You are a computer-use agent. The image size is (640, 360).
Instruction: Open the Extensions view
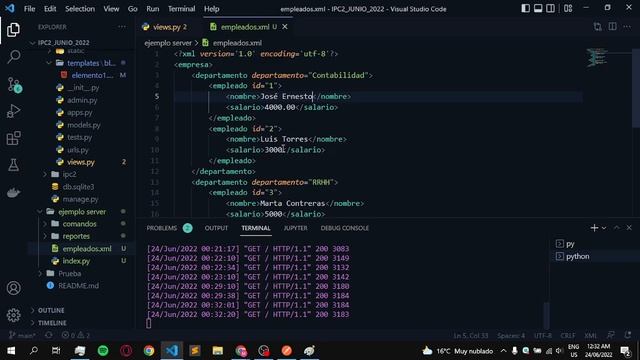click(x=13, y=138)
